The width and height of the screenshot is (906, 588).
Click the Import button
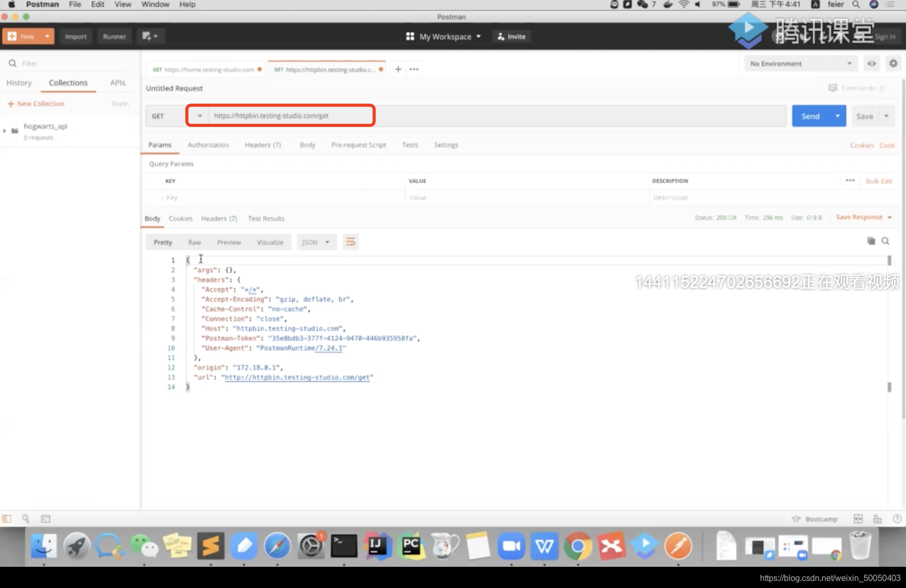[x=76, y=36]
